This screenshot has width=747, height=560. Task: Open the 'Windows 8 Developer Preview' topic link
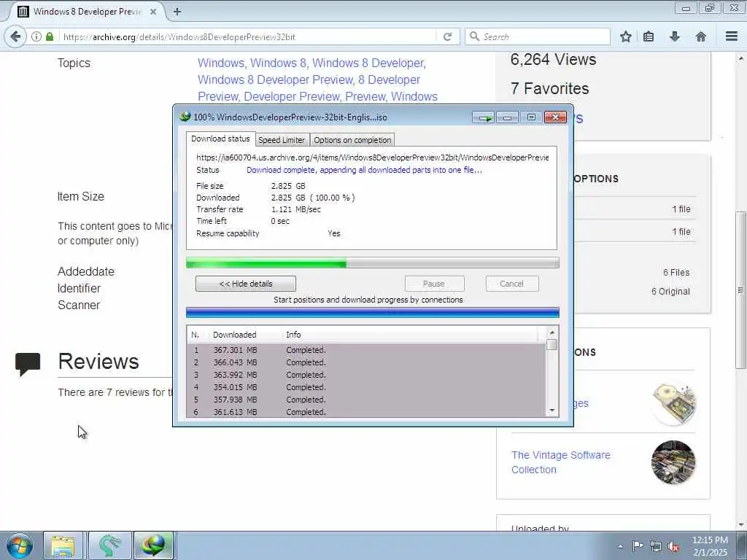coord(276,79)
